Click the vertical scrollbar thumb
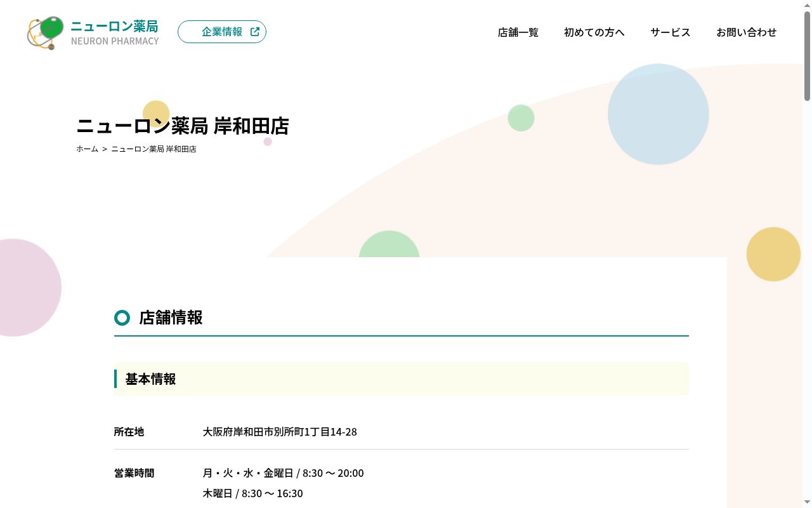This screenshot has height=508, width=812. click(x=807, y=56)
